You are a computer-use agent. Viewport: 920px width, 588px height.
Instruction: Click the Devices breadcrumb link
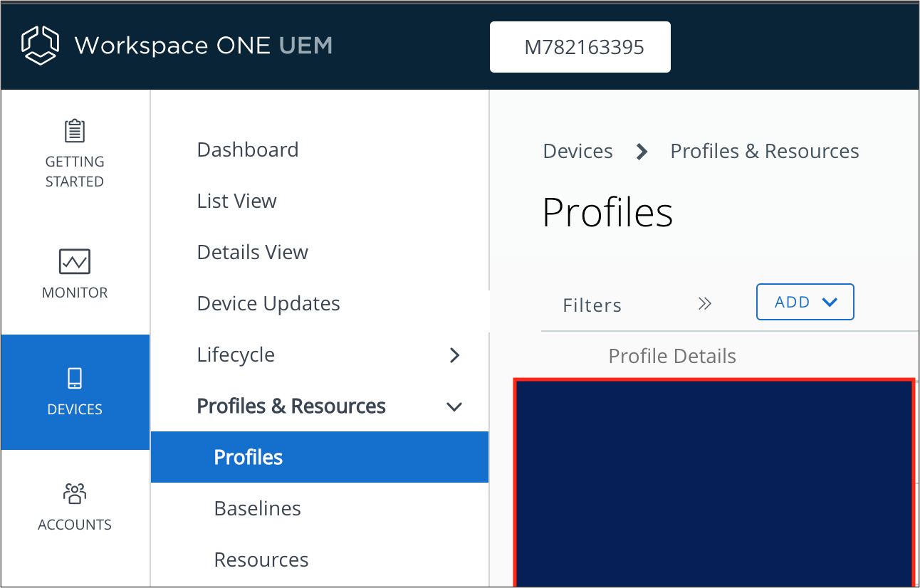pos(577,152)
